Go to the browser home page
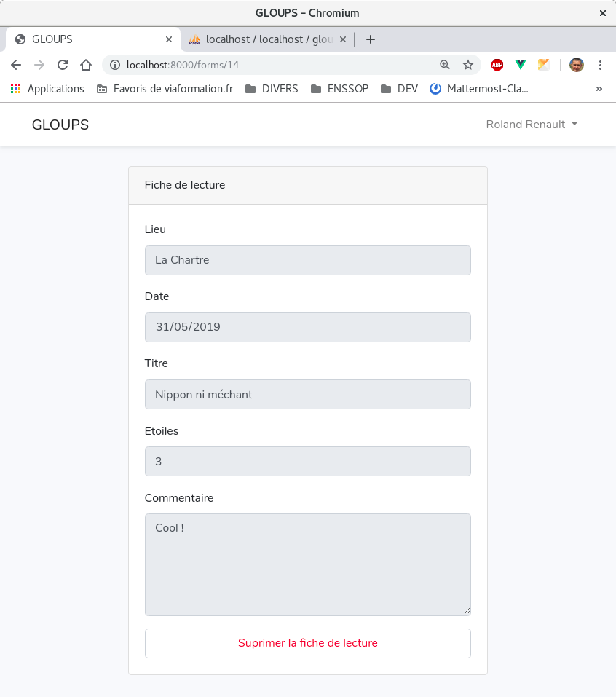616x697 pixels. [x=86, y=65]
